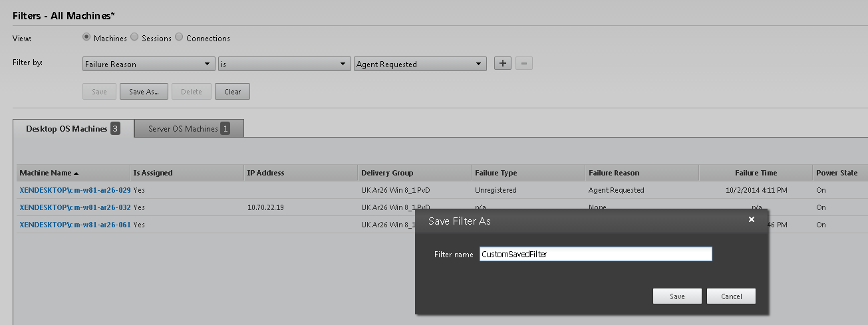Expand the 'is' operator dropdown

tap(284, 64)
